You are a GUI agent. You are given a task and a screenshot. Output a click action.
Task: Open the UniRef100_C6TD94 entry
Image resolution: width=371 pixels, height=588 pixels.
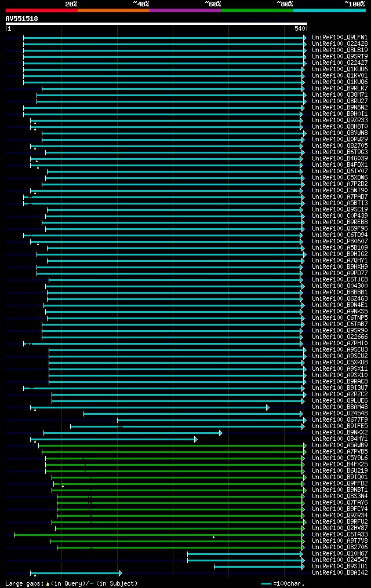(340, 235)
